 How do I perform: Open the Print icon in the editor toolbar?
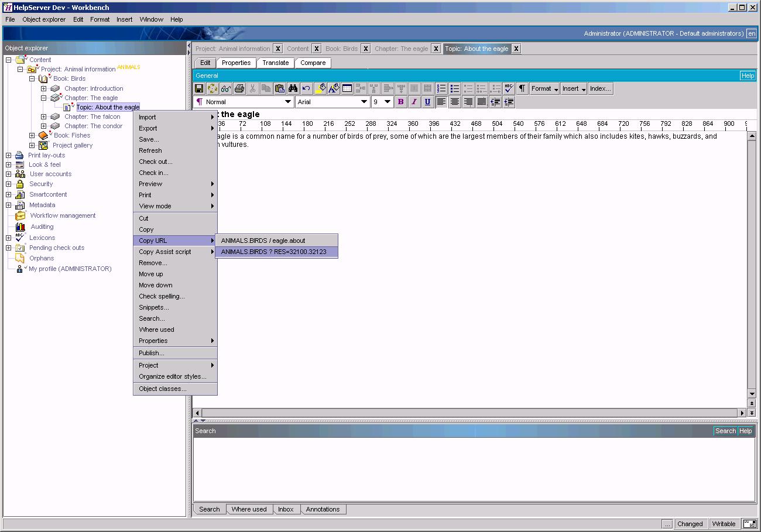tap(239, 88)
